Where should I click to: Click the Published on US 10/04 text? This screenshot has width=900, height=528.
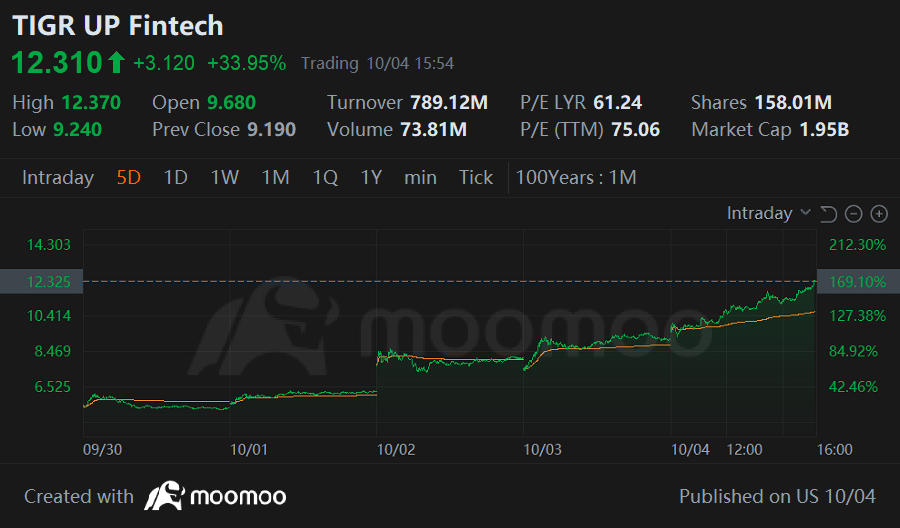(778, 496)
